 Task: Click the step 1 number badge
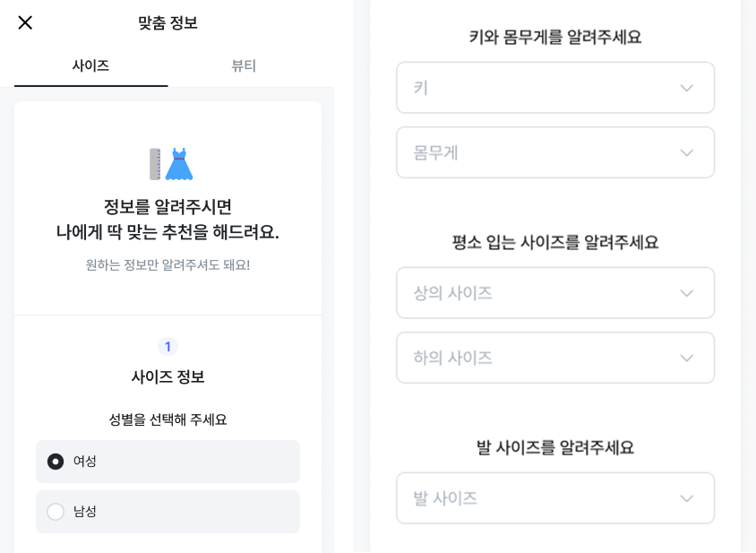coord(168,347)
